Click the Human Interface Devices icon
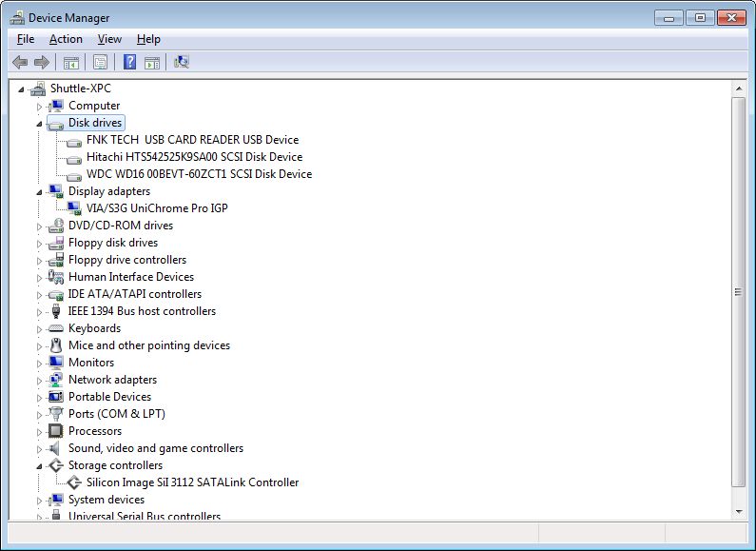This screenshot has width=756, height=551. (56, 277)
